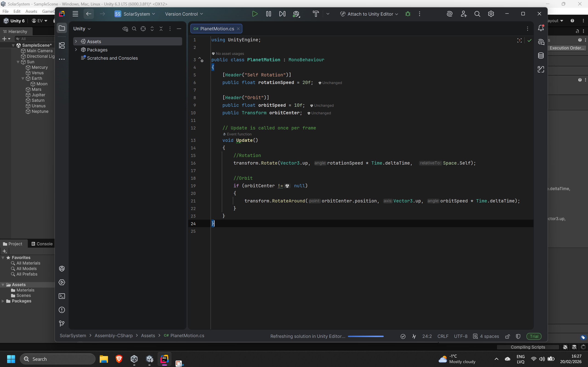Viewport: 588px width, 367px height.
Task: Click the CRLF line separator indicator
Action: 443,336
